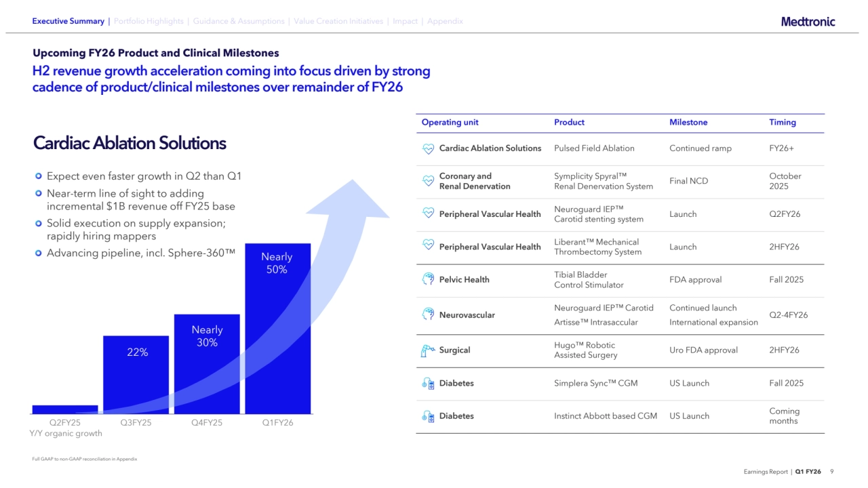The width and height of the screenshot is (868, 488).
Task: Click 'Y/Y organic growth' axis label
Action: pyautogui.click(x=66, y=434)
